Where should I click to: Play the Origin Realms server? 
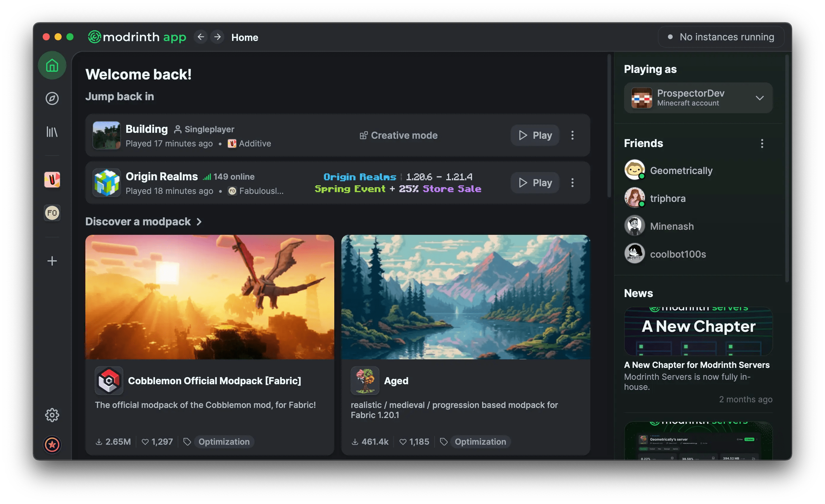click(x=535, y=183)
